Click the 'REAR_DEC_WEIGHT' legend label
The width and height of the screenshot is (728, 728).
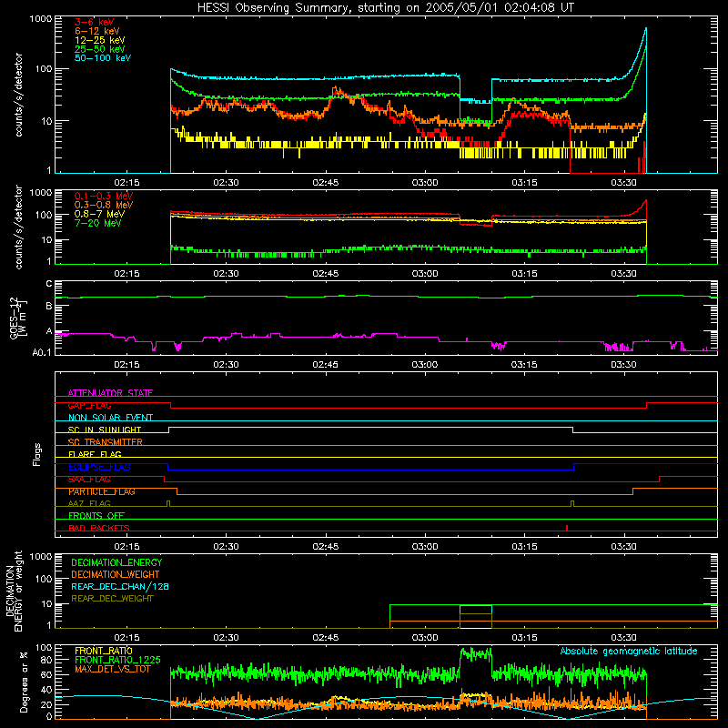(x=112, y=599)
